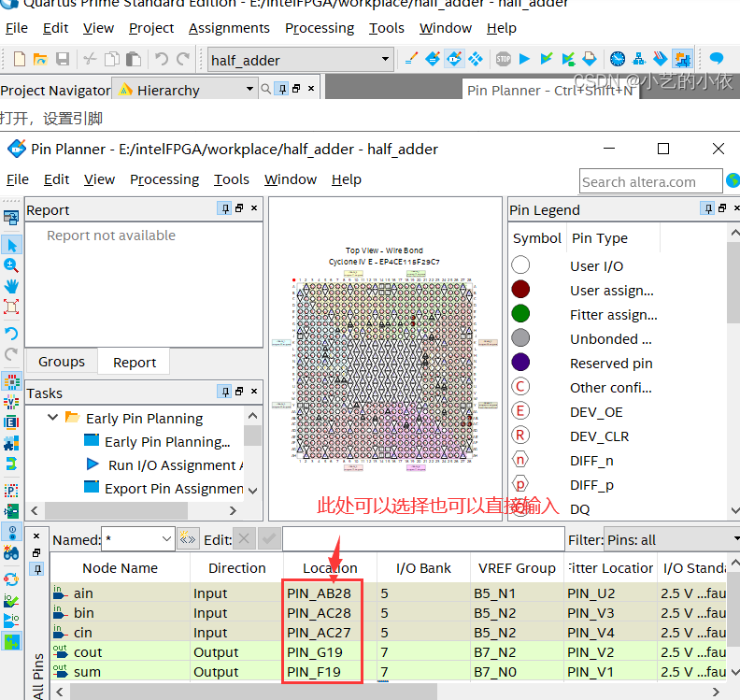The image size is (740, 700).
Task: Click the Location column header
Action: [330, 568]
